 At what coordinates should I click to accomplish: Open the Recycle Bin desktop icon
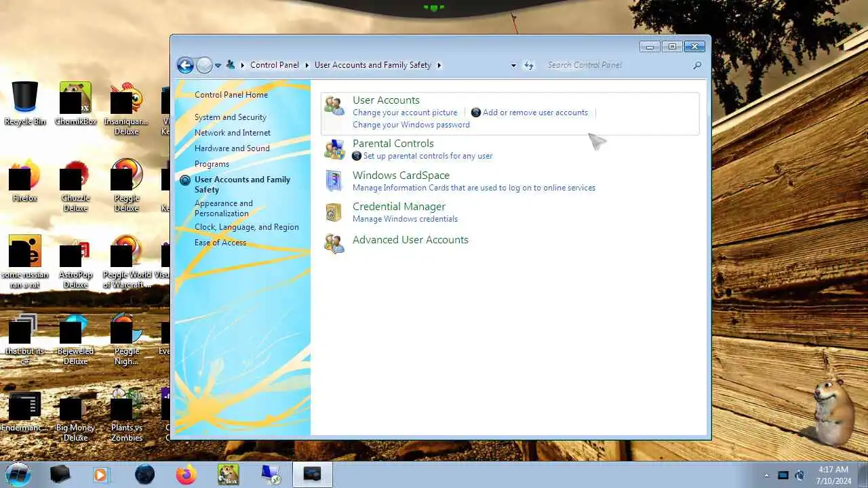(25, 98)
